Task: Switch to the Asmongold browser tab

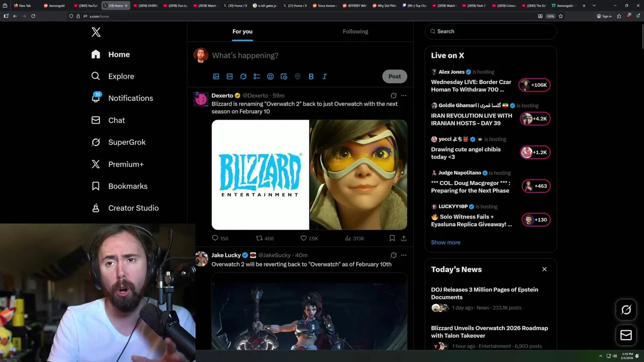Action: pos(56,6)
